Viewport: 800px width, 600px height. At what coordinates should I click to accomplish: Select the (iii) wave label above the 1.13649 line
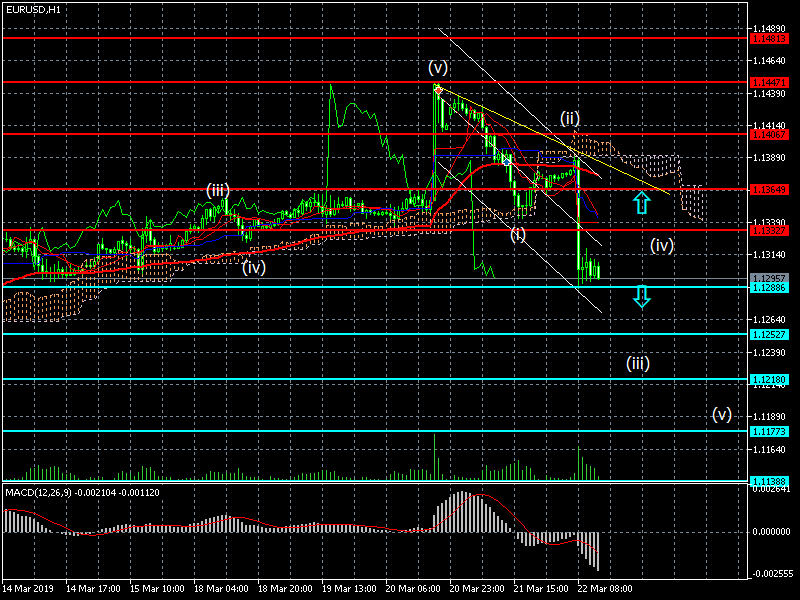point(218,191)
